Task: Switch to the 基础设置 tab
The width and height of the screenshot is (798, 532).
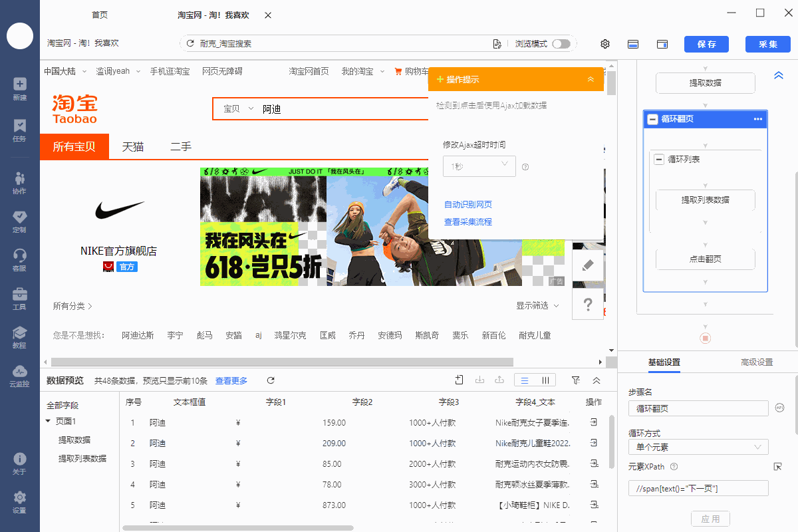Action: pyautogui.click(x=664, y=362)
